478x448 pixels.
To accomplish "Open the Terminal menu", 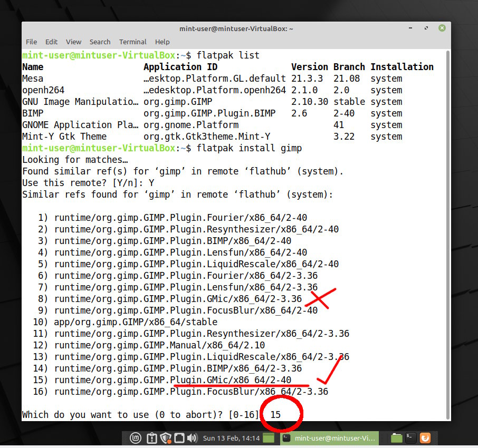I will tap(132, 42).
